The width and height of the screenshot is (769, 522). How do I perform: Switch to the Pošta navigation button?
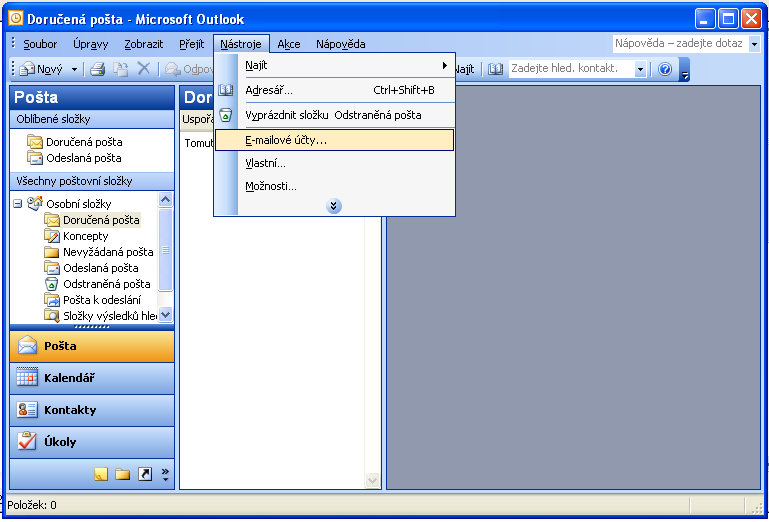click(x=92, y=346)
